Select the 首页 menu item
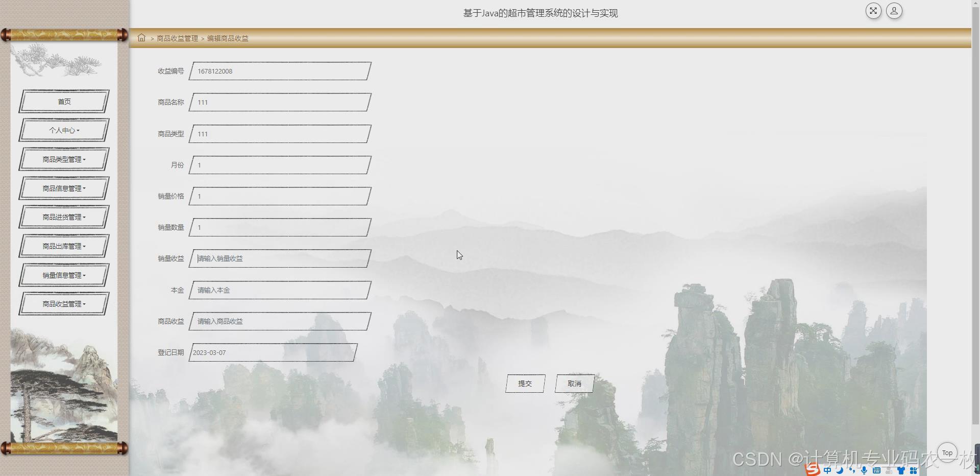The image size is (980, 476). click(64, 101)
